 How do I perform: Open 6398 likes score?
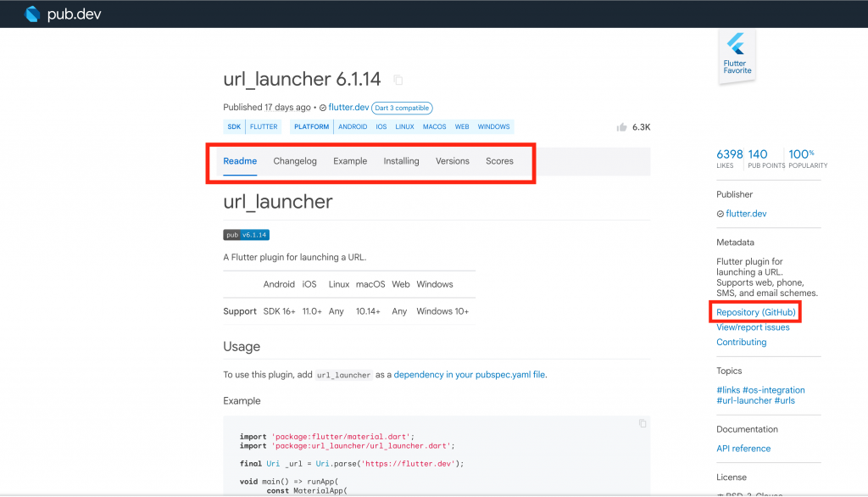tap(729, 158)
